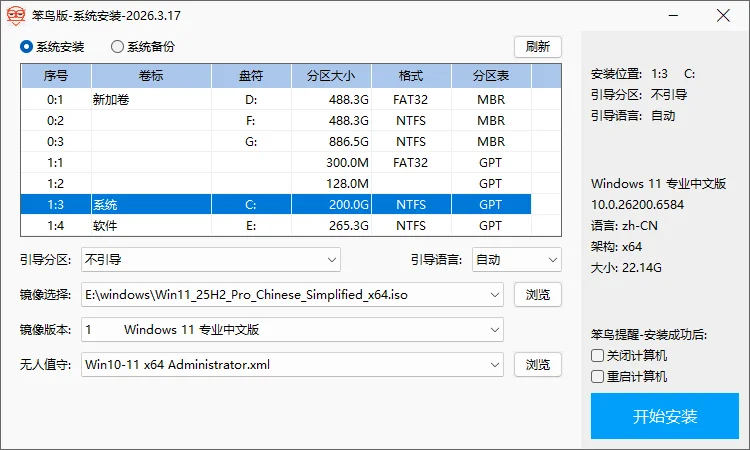Viewport: 750px width, 450px height.
Task: Click the 刷新 button
Action: [538, 47]
